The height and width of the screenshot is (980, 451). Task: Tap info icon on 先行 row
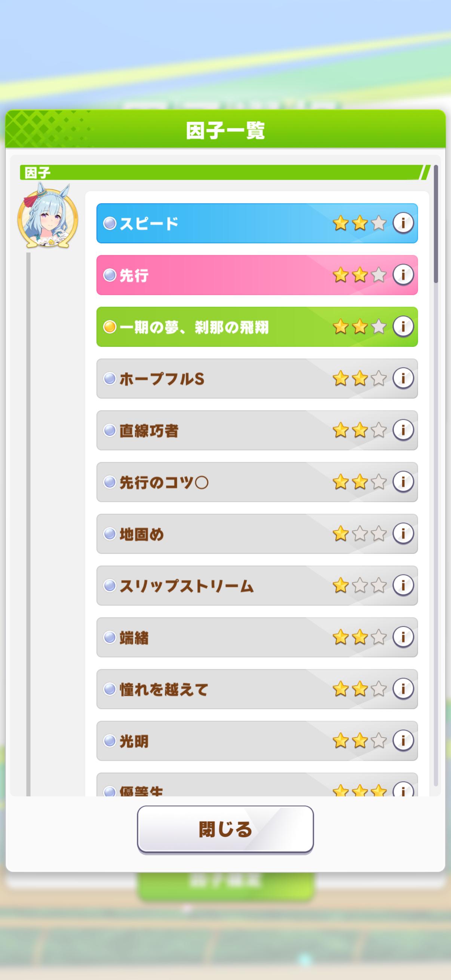(403, 275)
